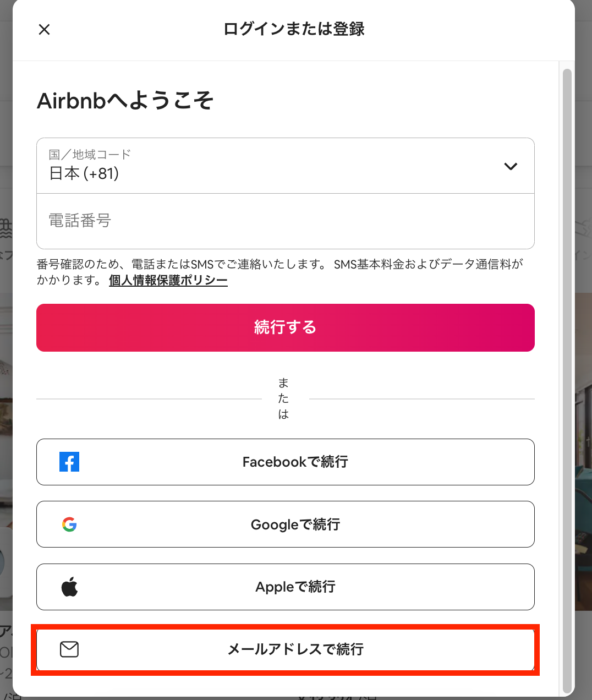The image size is (592, 700).
Task: Close the login dialog with the X icon
Action: (45, 30)
